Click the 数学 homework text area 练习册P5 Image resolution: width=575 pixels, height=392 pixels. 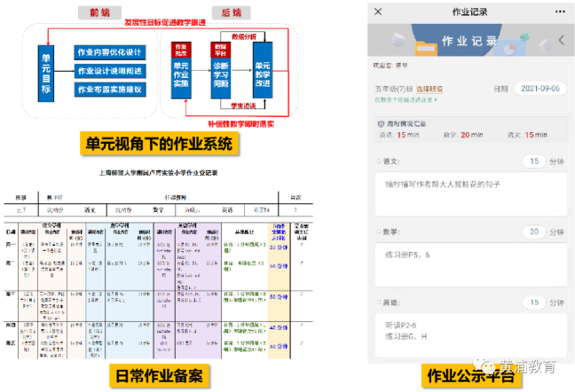(471, 264)
